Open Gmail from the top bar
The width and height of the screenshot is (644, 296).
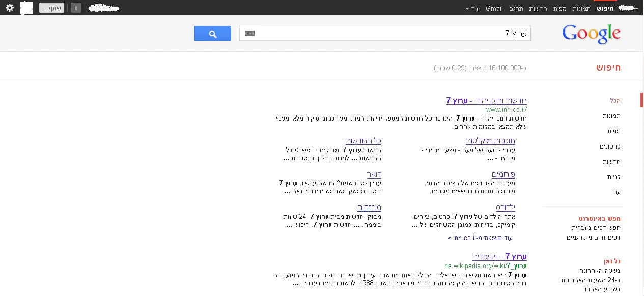pos(494,9)
